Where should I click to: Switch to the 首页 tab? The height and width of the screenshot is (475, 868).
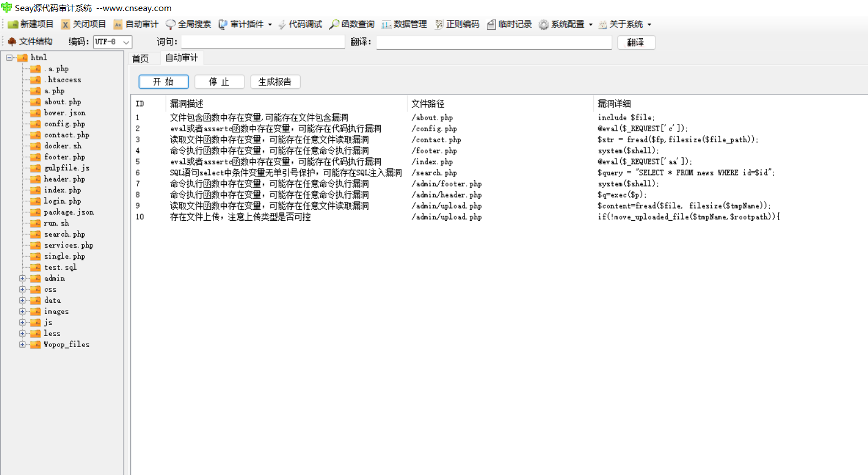(140, 58)
